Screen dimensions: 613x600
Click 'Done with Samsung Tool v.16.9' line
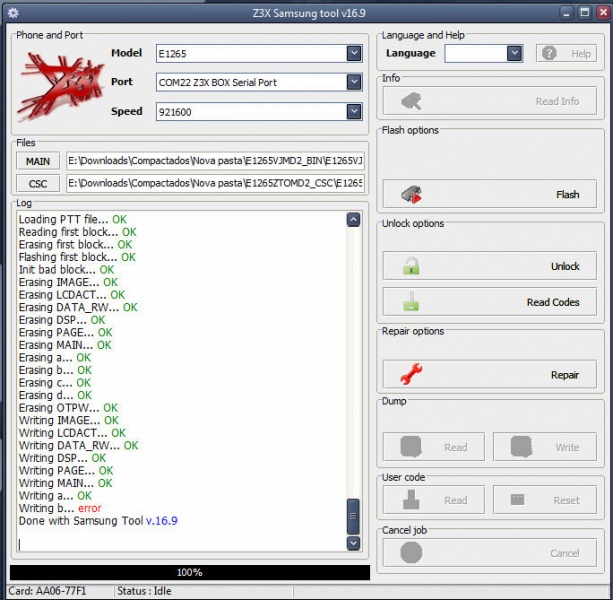point(98,521)
